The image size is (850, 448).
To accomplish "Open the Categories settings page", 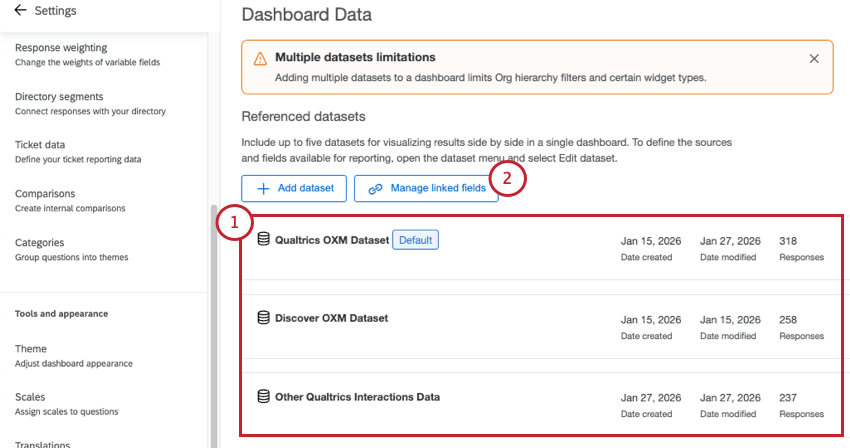I will pos(40,242).
